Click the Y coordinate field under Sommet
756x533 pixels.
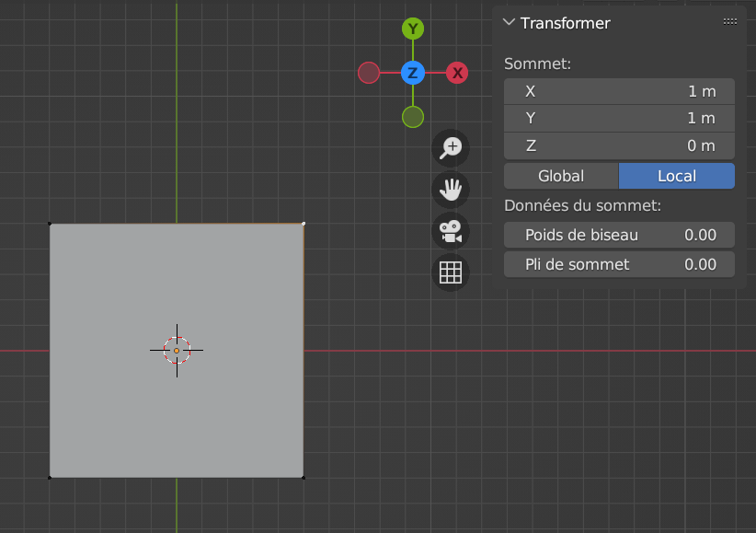[619, 118]
